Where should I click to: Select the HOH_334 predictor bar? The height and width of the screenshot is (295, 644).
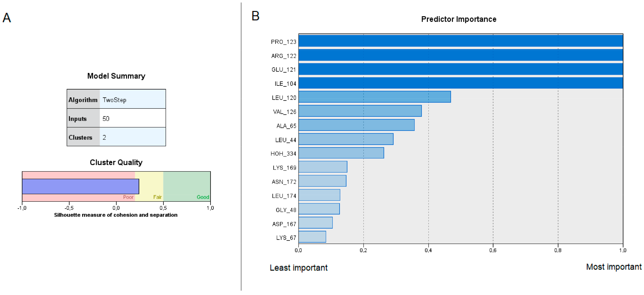pos(341,153)
